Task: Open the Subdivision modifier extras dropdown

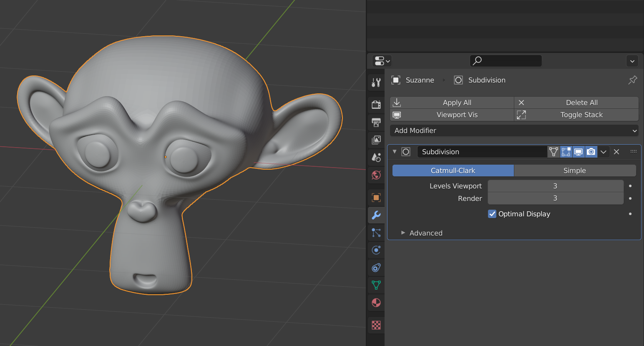Action: 603,152
